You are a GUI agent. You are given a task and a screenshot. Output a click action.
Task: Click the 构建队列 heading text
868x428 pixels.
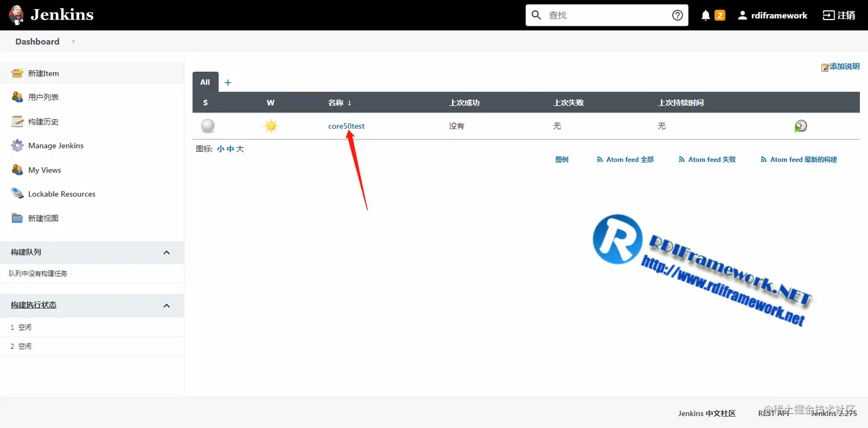[x=26, y=252]
